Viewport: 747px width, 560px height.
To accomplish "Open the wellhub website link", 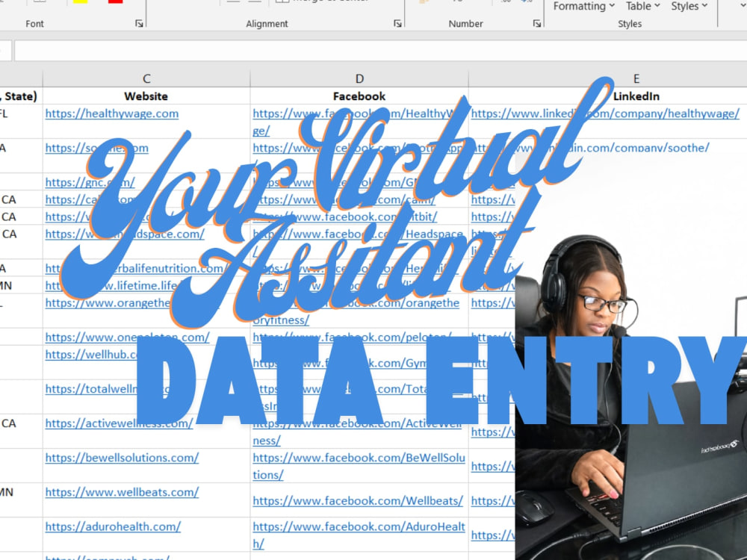I will tap(91, 354).
